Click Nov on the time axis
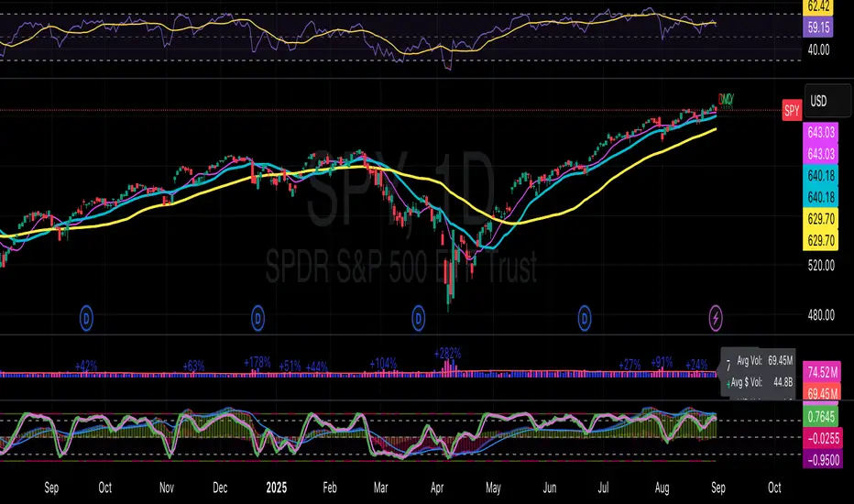Image resolution: width=854 pixels, height=504 pixels. (167, 488)
